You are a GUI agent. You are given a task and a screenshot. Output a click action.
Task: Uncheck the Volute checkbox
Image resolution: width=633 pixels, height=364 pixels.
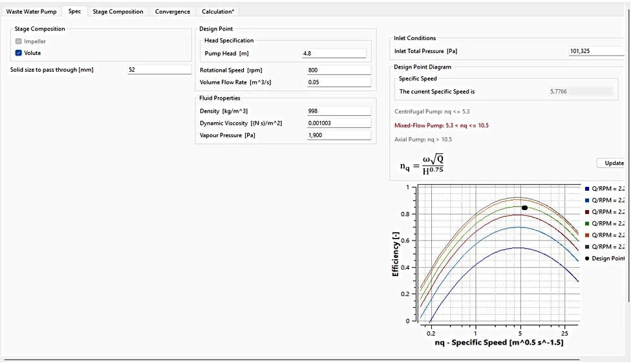coord(19,53)
